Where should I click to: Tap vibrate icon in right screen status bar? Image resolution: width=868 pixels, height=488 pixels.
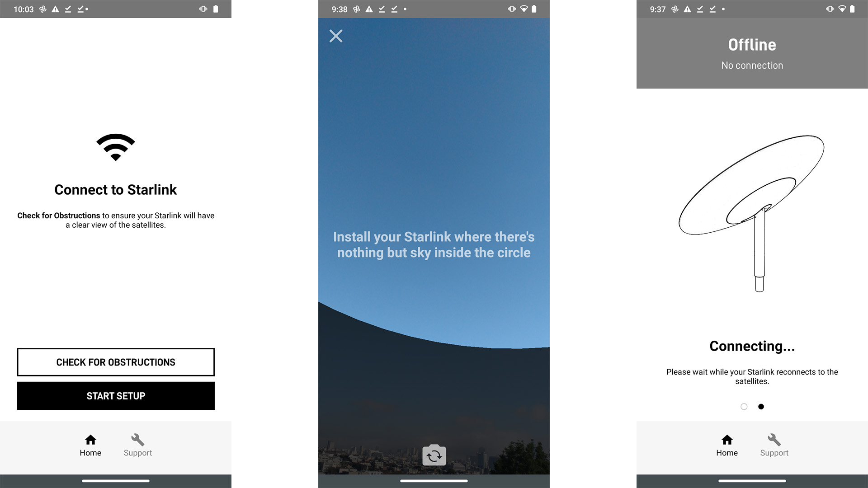(x=830, y=9)
